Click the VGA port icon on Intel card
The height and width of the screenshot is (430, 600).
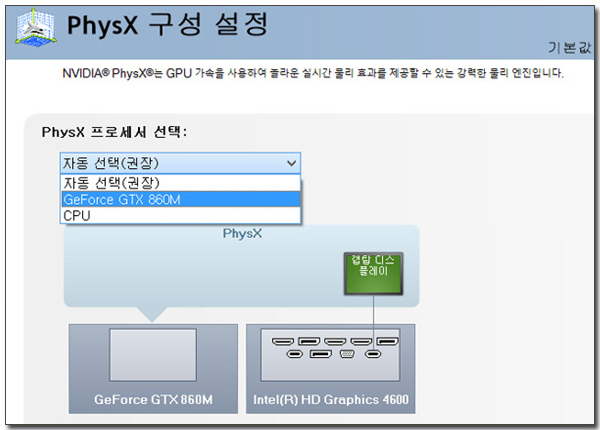pos(347,354)
